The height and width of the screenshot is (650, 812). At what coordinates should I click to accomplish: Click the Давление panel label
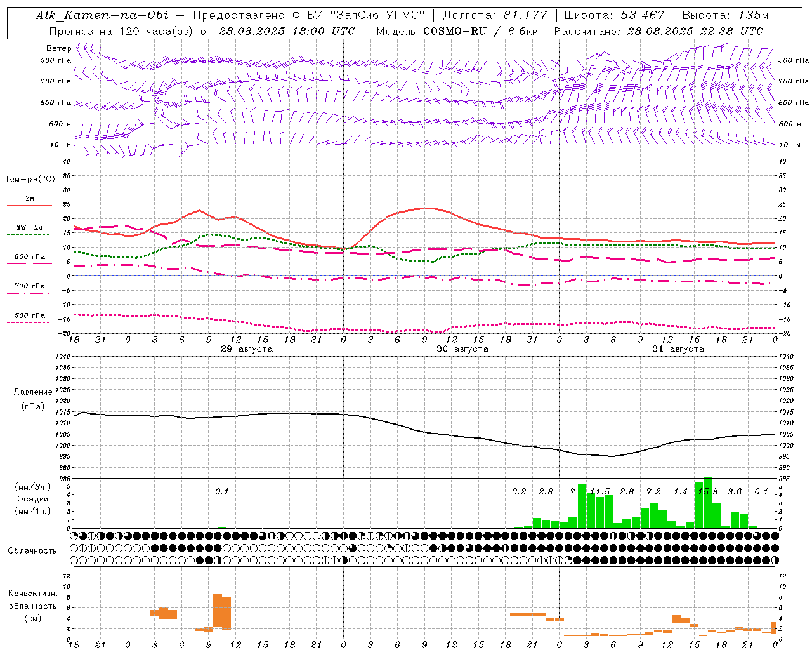(x=33, y=392)
